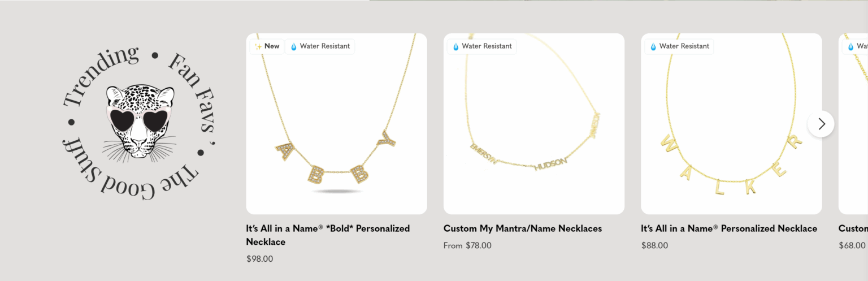Open Custom My Mantra/Name Necklaces title
Viewport: 868px width, 281px height.
click(x=522, y=228)
